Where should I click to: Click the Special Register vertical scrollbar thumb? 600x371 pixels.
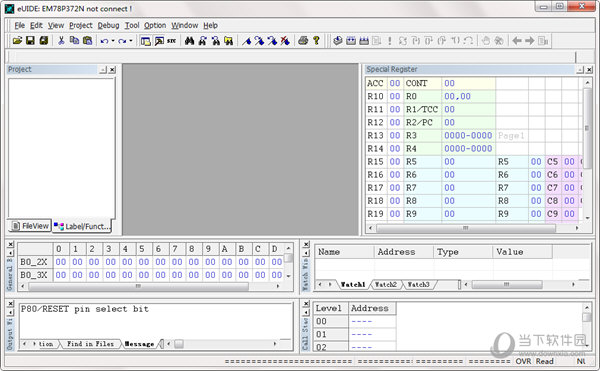click(x=587, y=127)
